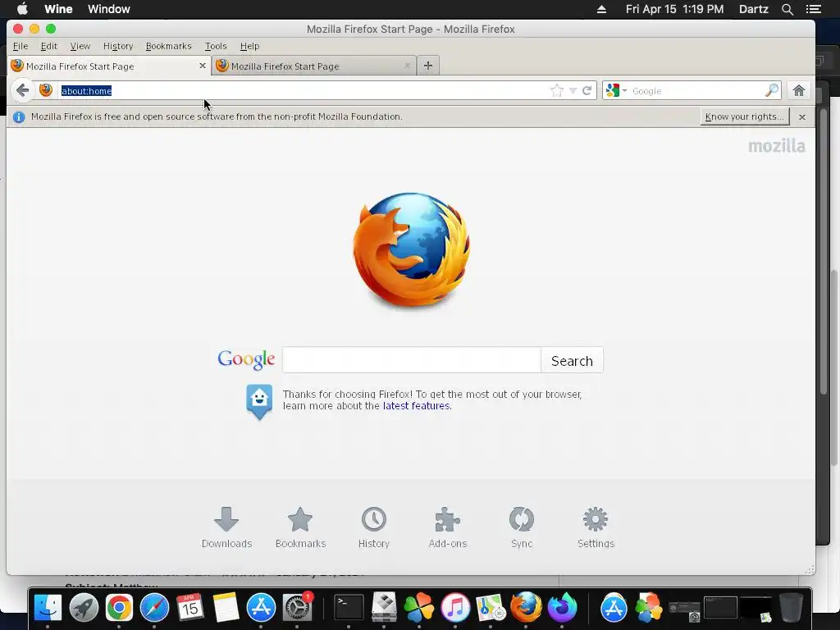
Task: Click the Dartz user name in menu bar
Action: pyautogui.click(x=754, y=9)
